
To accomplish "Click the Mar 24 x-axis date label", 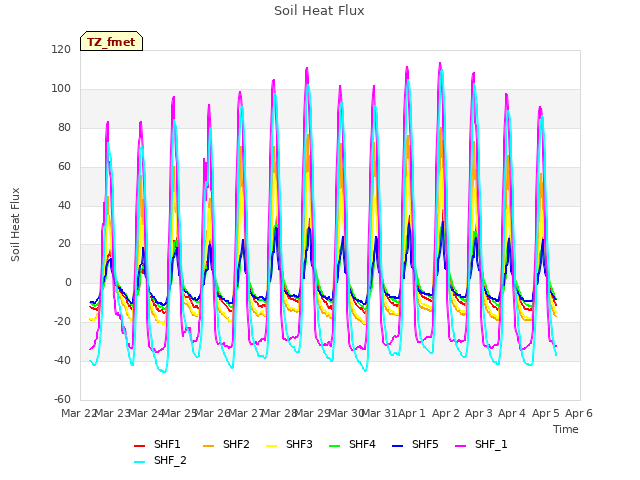I will pyautogui.click(x=145, y=413).
